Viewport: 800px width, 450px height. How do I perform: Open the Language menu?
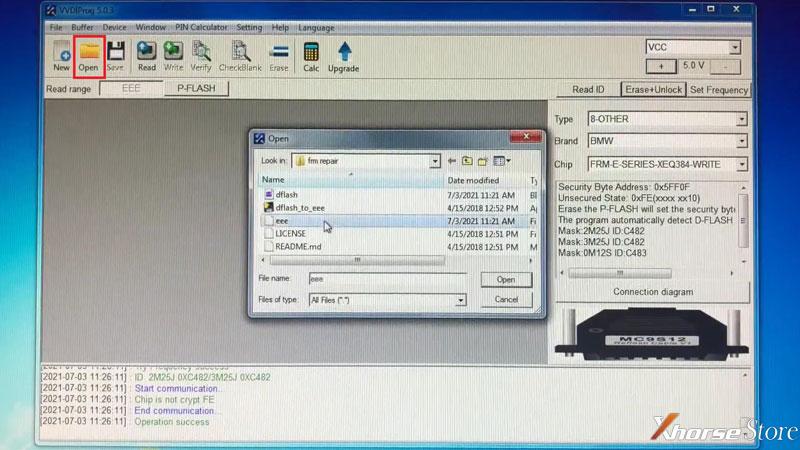316,28
